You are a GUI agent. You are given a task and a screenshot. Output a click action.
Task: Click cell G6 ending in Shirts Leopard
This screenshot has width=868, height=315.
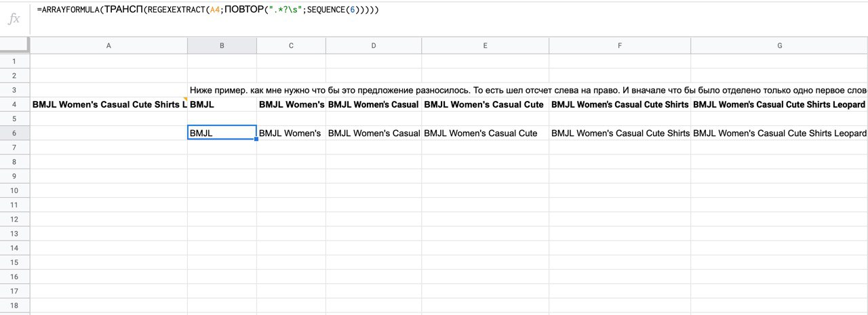pos(779,133)
